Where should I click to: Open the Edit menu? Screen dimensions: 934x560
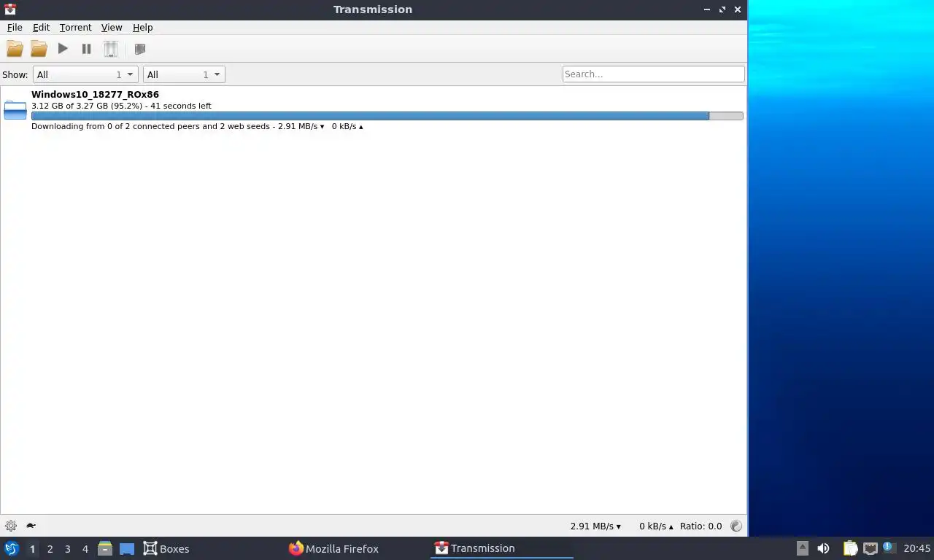[41, 27]
